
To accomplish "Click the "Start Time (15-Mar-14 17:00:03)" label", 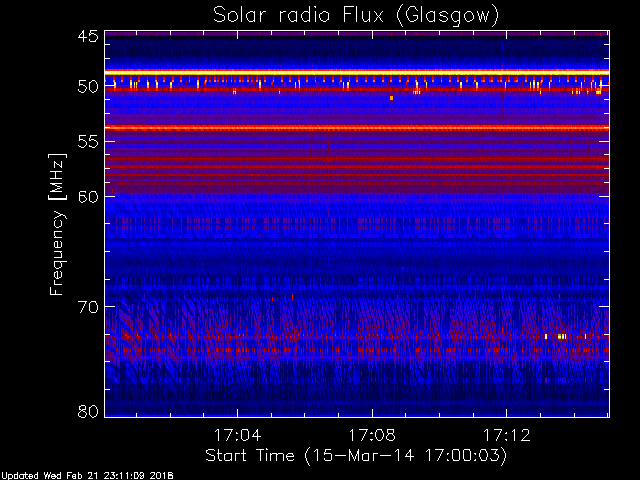I will 356,455.
